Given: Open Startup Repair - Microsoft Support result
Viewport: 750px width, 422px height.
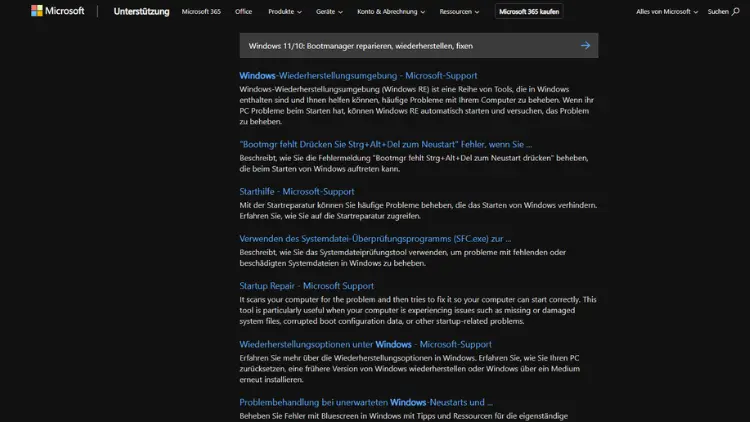Looking at the screenshot, I should (307, 286).
